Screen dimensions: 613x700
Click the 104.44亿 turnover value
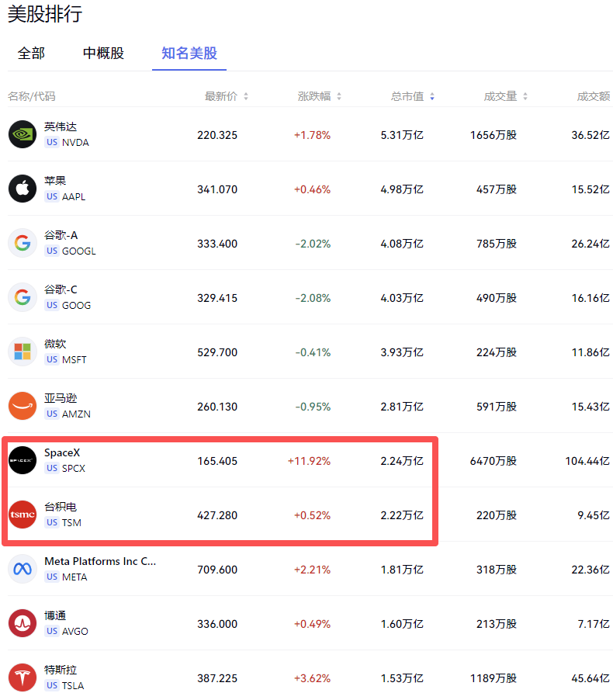pos(587,461)
